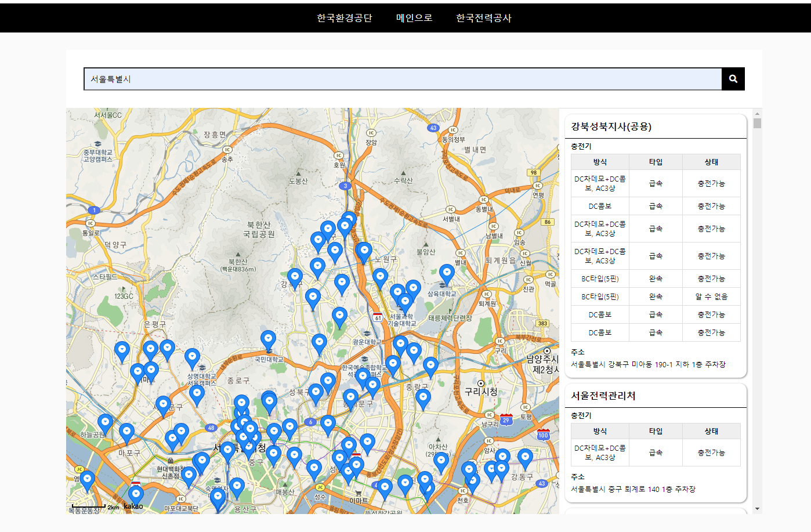Click the station list scrollbar down arrow
Image resolution: width=811 pixels, height=532 pixels.
point(757,509)
